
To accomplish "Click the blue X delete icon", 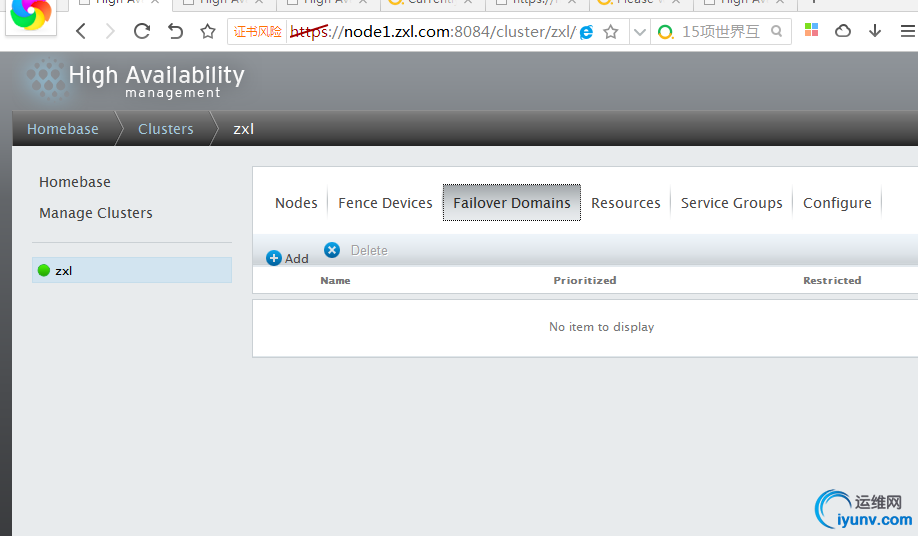I will pyautogui.click(x=332, y=250).
